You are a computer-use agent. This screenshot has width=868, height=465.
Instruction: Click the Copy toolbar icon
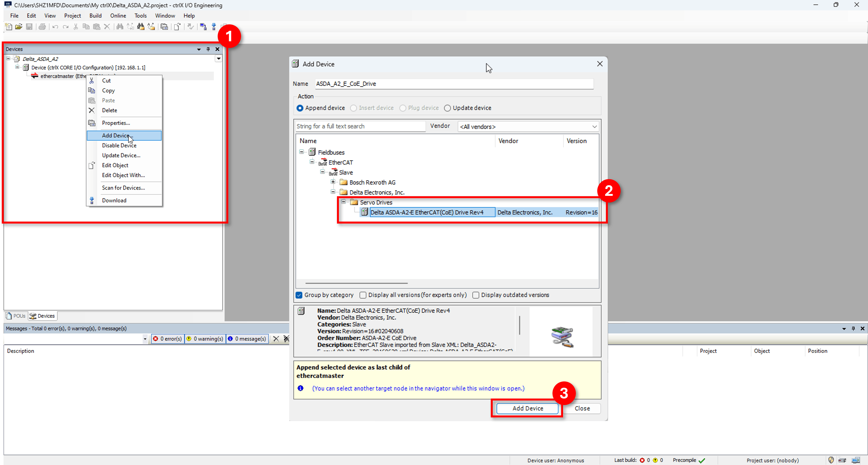(x=86, y=27)
